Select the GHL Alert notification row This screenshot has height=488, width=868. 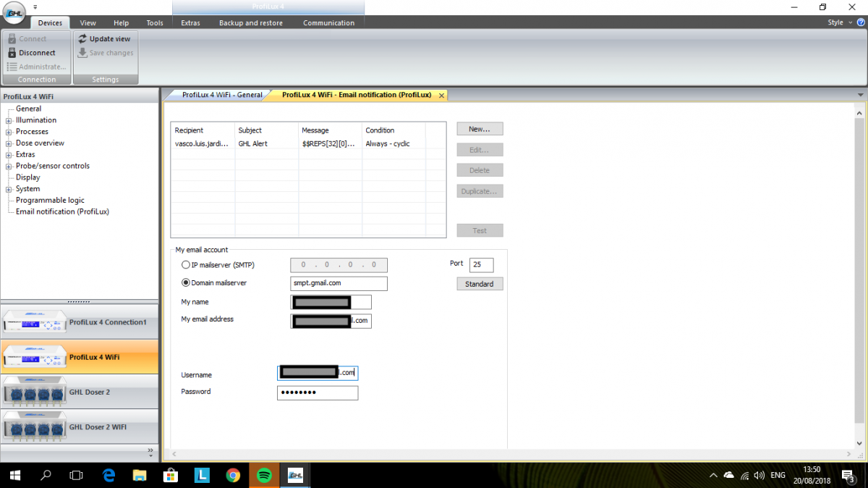coord(308,143)
